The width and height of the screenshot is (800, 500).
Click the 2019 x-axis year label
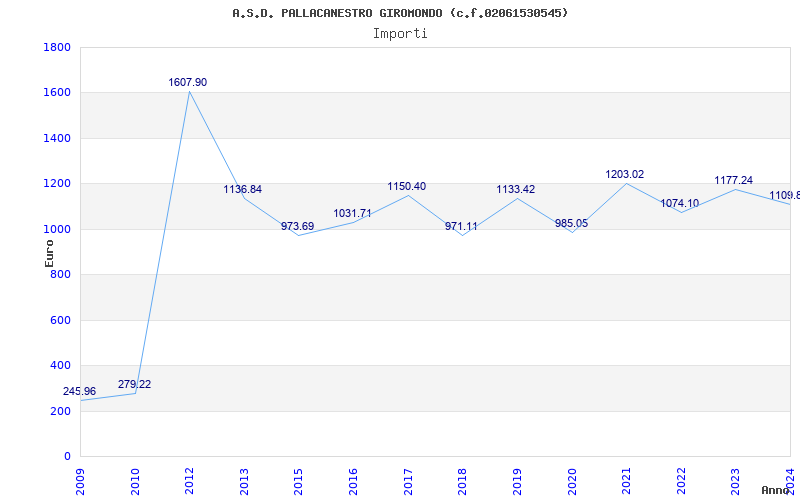pyautogui.click(x=517, y=482)
